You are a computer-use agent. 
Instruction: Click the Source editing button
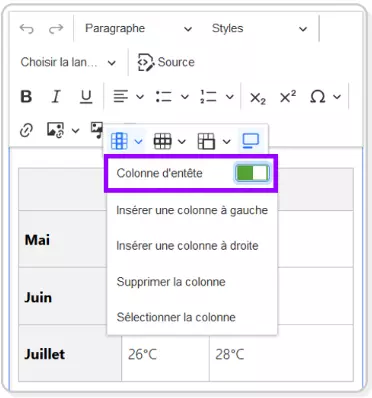(166, 62)
